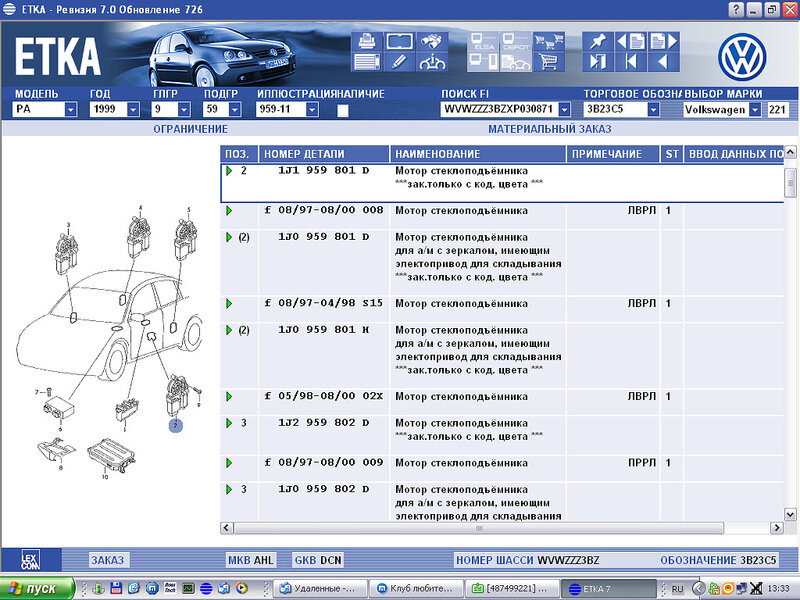800x600 pixels.
Task: Open the multiple shopping carts icon
Action: tap(548, 41)
